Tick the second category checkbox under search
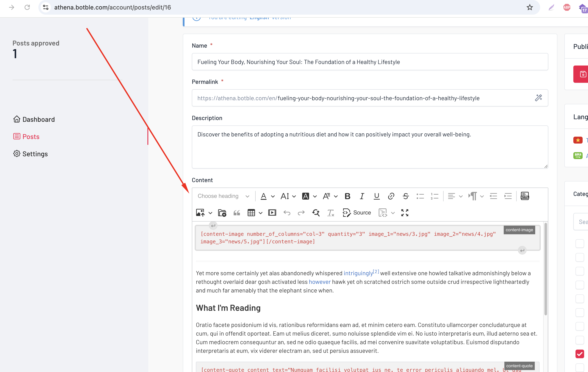The width and height of the screenshot is (588, 372). click(x=579, y=257)
